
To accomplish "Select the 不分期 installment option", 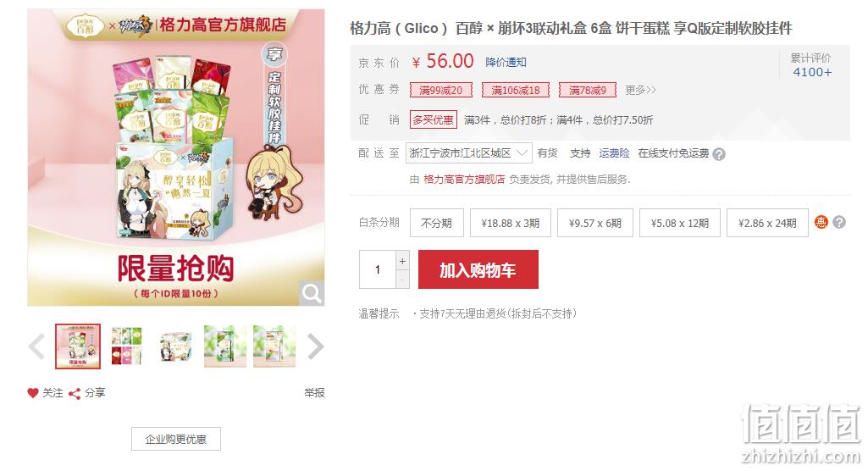I will click(x=437, y=223).
